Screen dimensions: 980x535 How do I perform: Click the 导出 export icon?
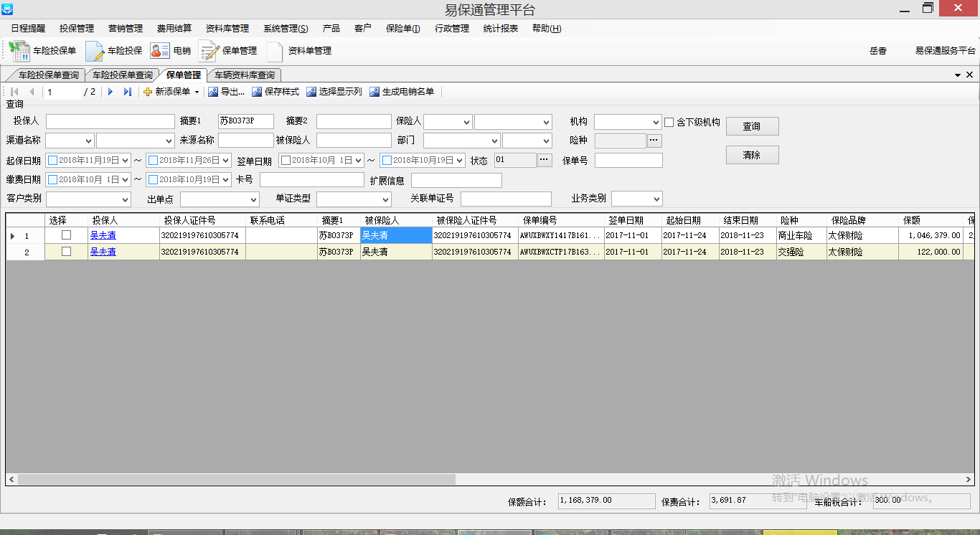point(213,92)
